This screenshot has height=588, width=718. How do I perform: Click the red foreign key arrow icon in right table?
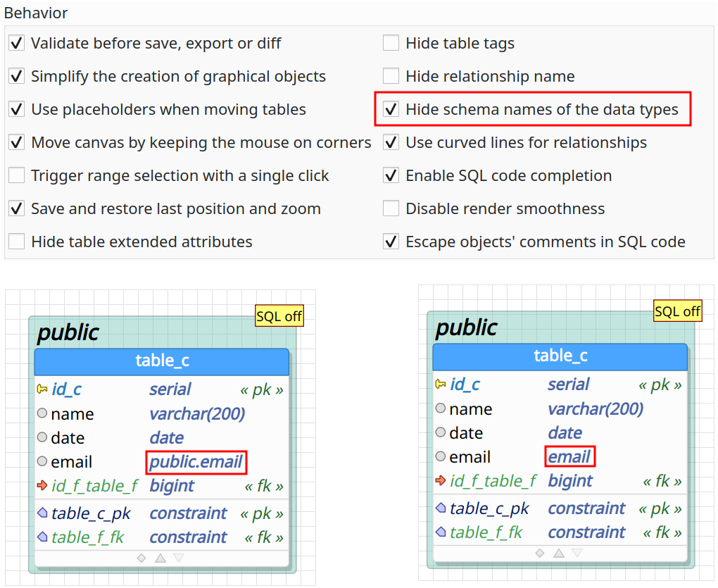pos(441,480)
